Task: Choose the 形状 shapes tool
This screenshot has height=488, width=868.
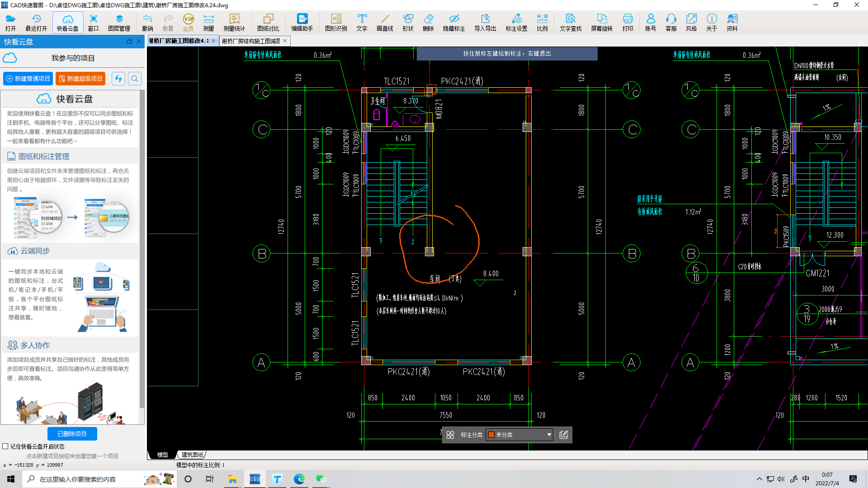Action: (408, 22)
